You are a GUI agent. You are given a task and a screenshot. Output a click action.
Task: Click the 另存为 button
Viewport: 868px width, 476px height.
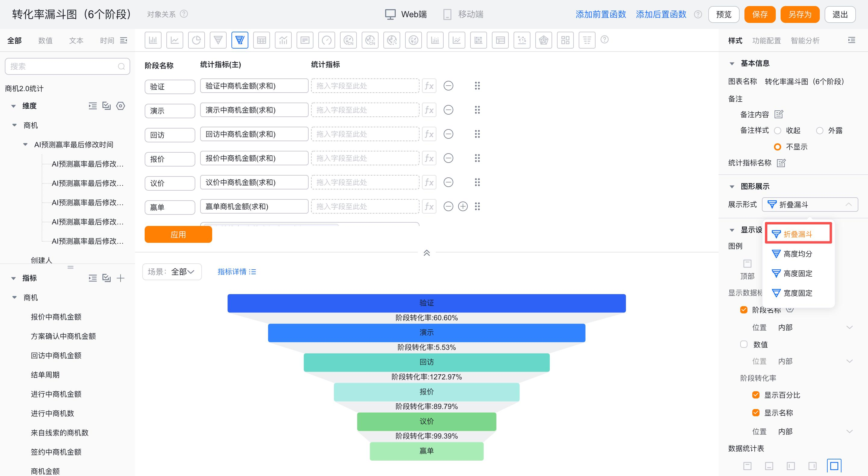click(800, 14)
